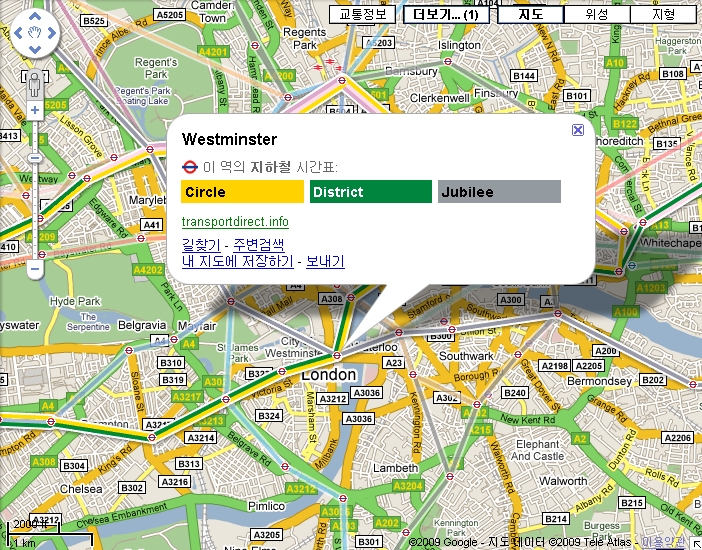Switch to the 지도 map view
Screen dimensions: 702x550
(x=531, y=14)
